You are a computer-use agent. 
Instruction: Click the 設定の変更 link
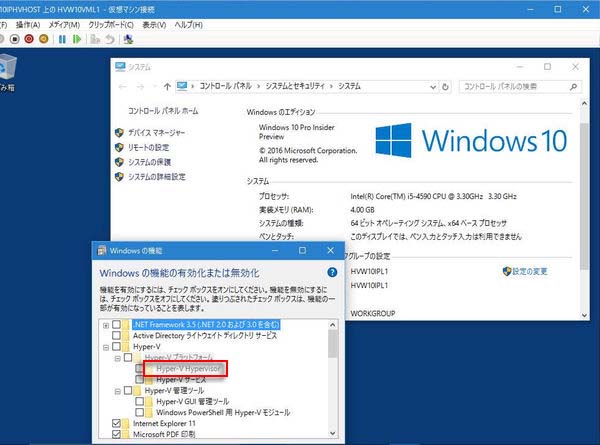point(530,271)
